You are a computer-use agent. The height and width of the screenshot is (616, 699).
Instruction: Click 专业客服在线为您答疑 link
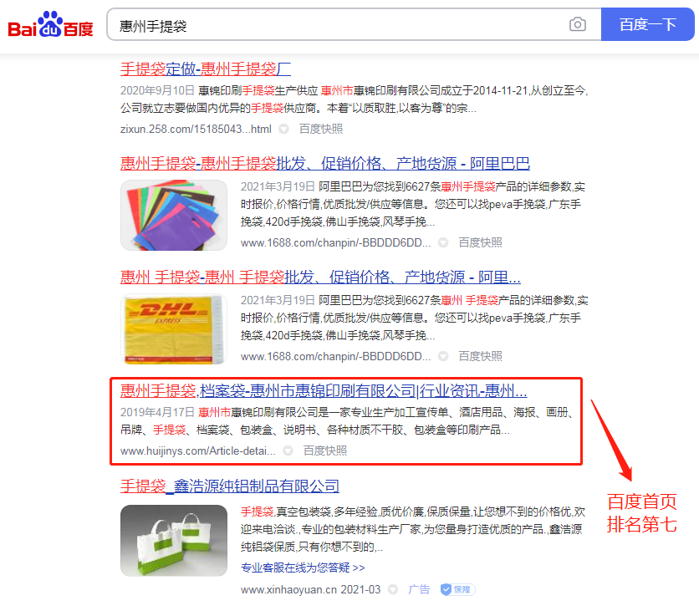(298, 568)
